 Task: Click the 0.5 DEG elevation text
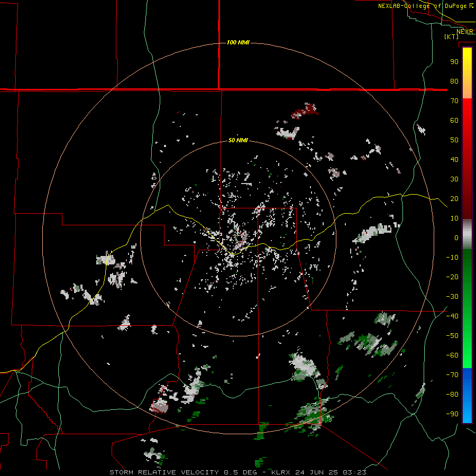coord(241,472)
